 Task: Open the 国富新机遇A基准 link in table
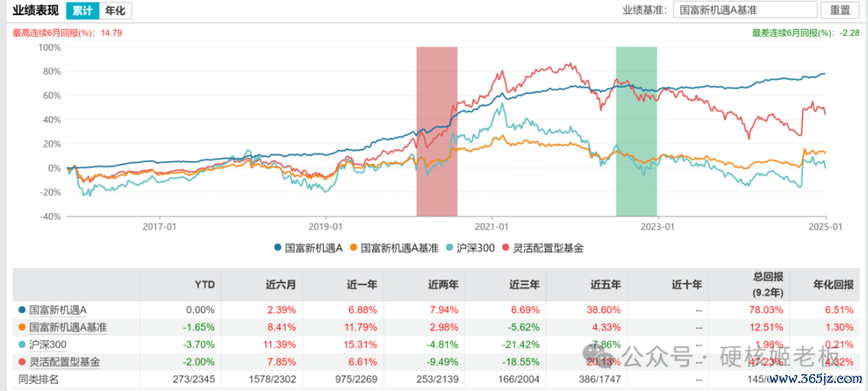(68, 327)
